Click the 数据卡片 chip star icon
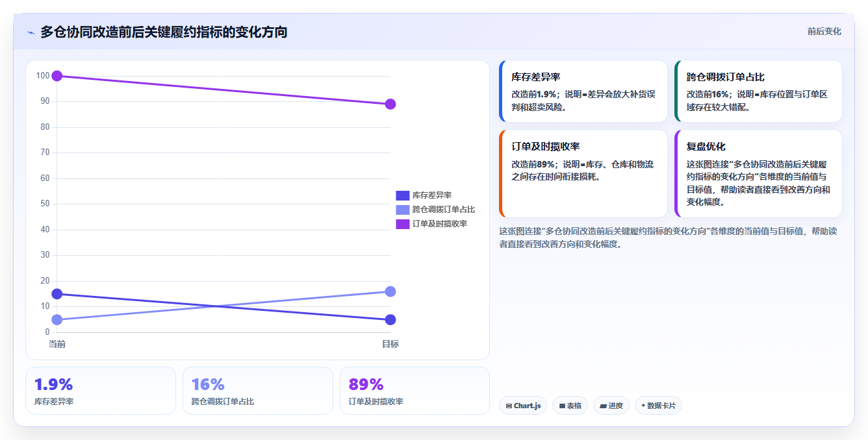The height and width of the screenshot is (440, 868). pos(643,406)
